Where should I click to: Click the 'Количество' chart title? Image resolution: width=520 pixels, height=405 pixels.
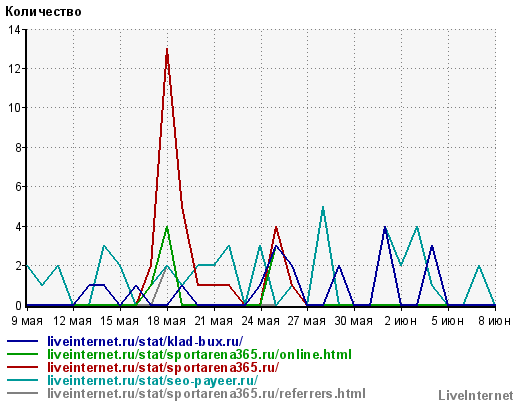pos(43,12)
